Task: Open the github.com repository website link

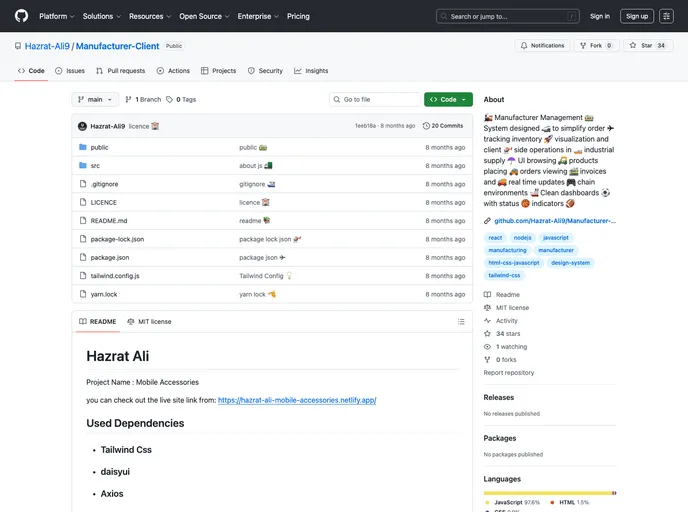Action: [555, 221]
